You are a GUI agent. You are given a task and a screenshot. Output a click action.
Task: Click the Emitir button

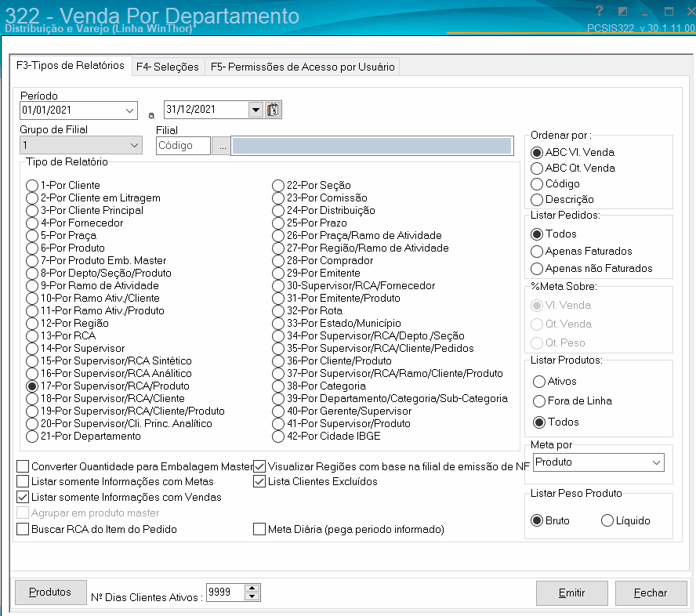coord(571,593)
